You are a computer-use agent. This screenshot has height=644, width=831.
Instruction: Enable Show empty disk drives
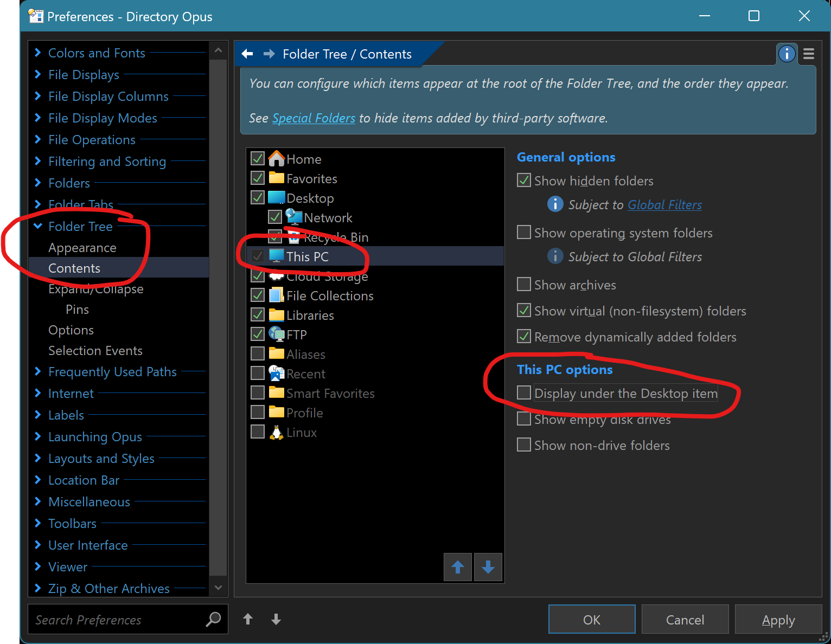coord(524,418)
